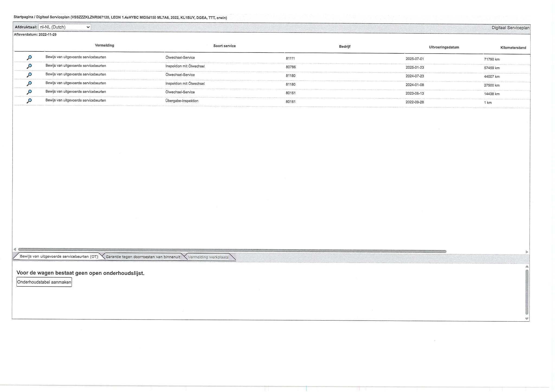
Task: Click the Kilometerstand column header
Action: tap(513, 48)
